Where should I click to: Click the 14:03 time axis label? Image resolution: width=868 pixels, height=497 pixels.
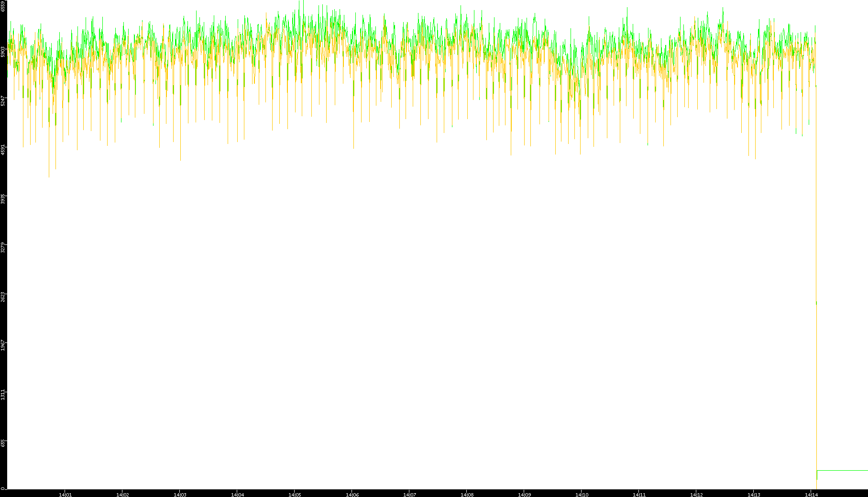(180, 495)
